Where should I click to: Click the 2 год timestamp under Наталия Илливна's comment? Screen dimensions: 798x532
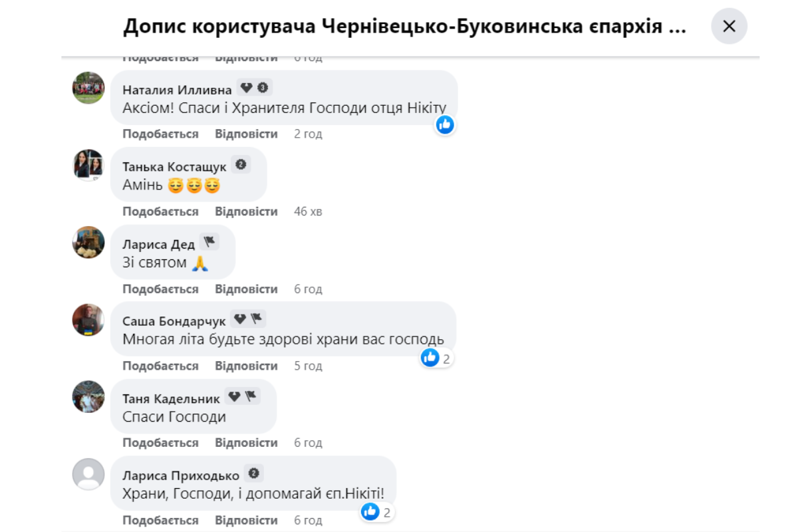click(x=308, y=133)
